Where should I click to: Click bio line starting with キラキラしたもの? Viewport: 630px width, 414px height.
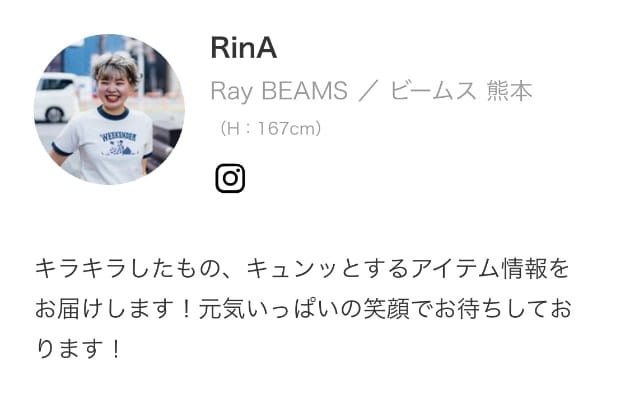[302, 268]
